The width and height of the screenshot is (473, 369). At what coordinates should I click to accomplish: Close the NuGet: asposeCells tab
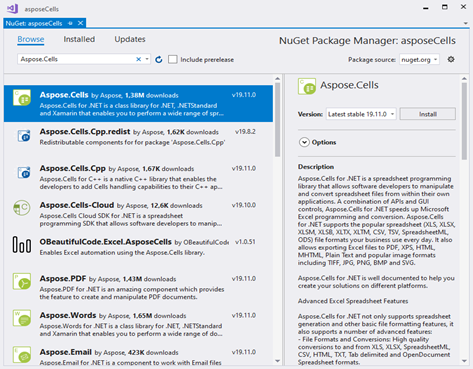click(80, 23)
